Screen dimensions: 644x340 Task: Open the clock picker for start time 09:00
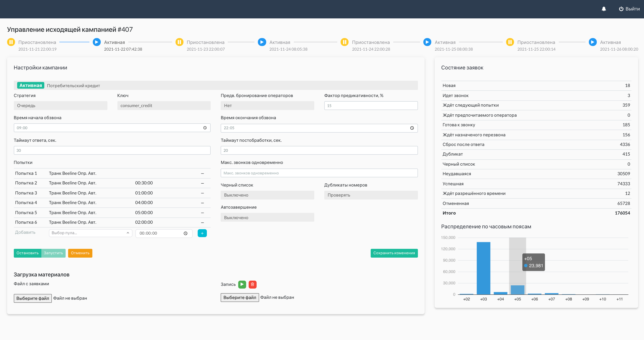click(205, 128)
